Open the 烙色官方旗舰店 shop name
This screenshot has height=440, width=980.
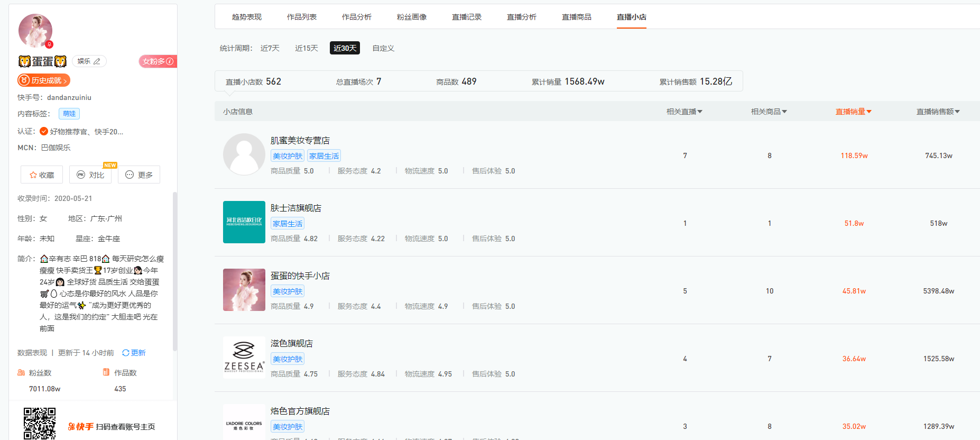click(300, 411)
